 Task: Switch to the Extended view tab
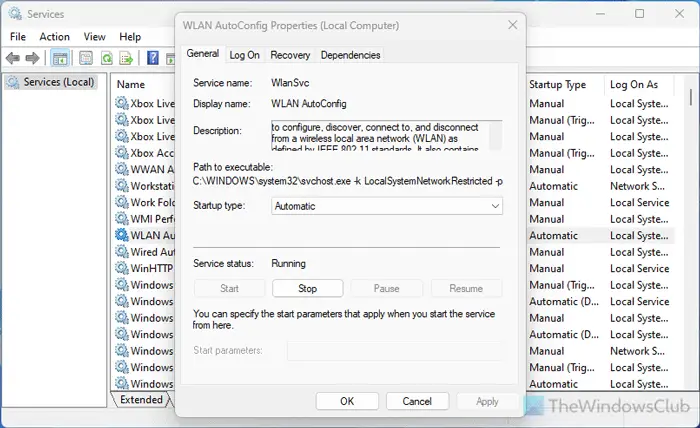141,399
